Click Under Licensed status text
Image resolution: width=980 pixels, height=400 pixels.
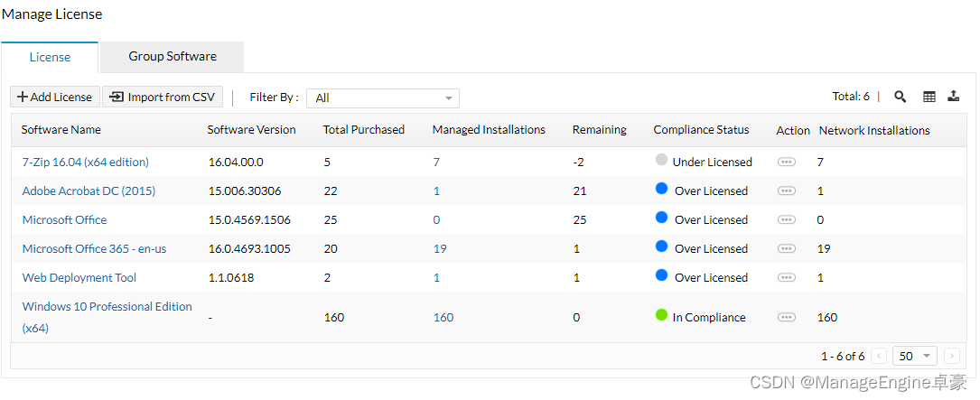pos(713,162)
